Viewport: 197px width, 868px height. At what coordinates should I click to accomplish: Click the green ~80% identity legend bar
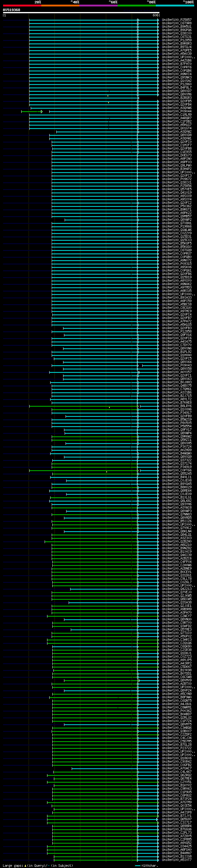coord(137,6)
